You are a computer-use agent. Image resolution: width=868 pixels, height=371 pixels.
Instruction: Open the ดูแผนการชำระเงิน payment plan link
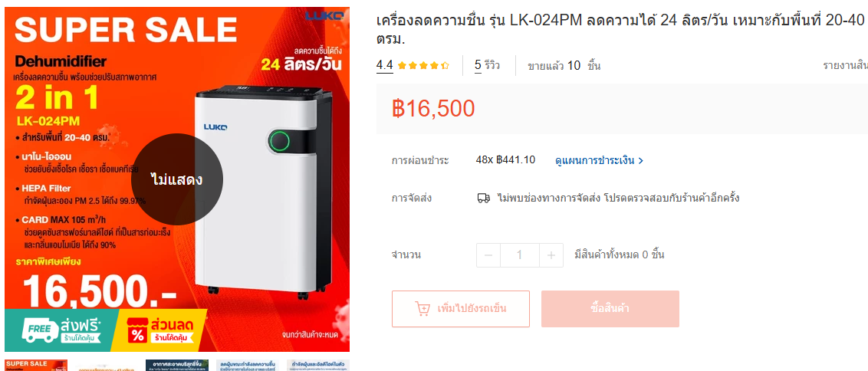pyautogui.click(x=599, y=161)
